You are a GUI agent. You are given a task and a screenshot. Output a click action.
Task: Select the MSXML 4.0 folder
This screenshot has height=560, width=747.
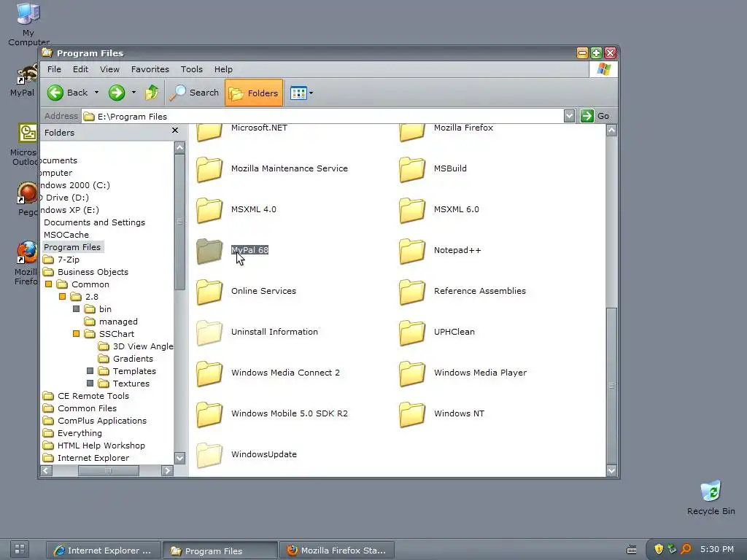[x=236, y=209]
